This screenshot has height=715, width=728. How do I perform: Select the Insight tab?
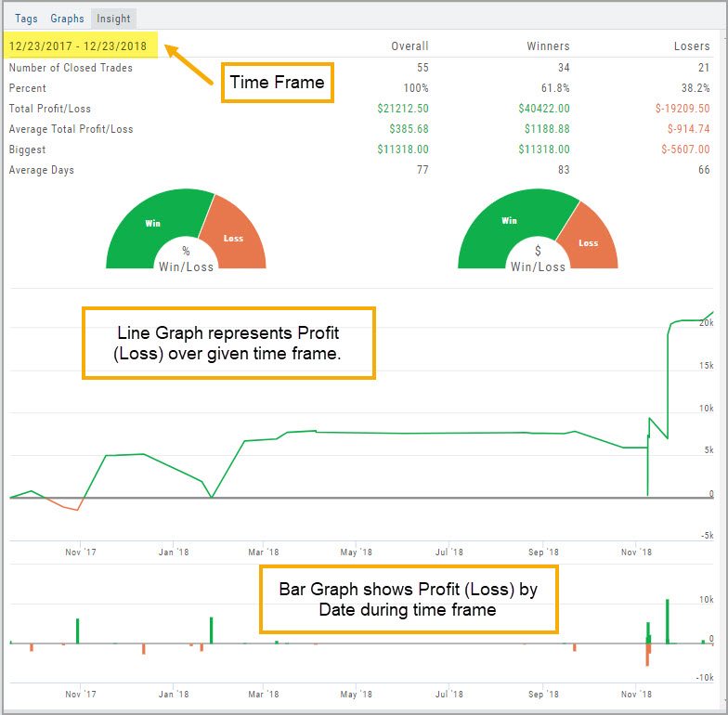pos(114,19)
